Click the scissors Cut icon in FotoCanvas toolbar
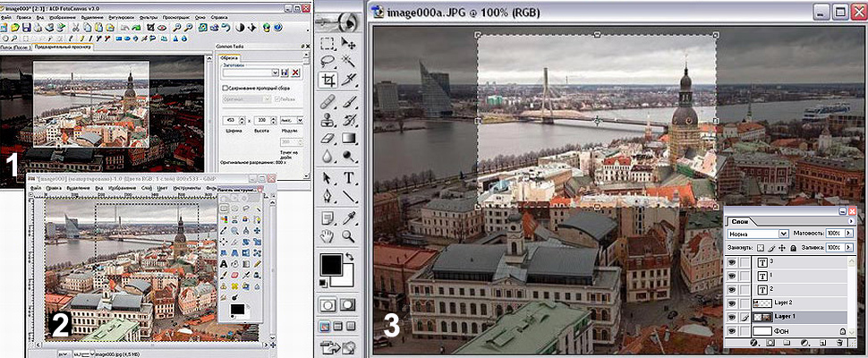Viewport: 868px width, 358px height. (x=75, y=27)
